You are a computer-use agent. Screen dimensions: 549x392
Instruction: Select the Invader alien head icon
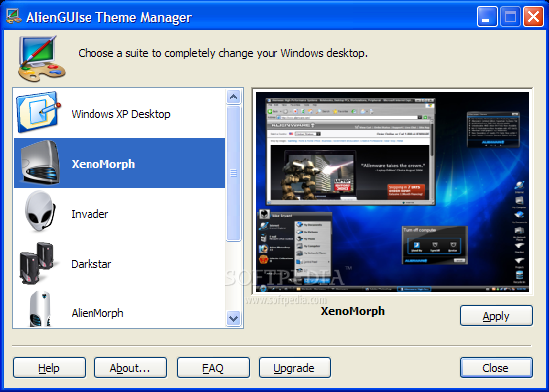pos(40,211)
